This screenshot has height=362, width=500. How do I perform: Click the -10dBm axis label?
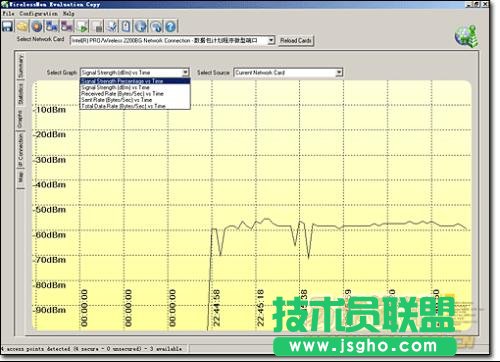click(x=50, y=110)
